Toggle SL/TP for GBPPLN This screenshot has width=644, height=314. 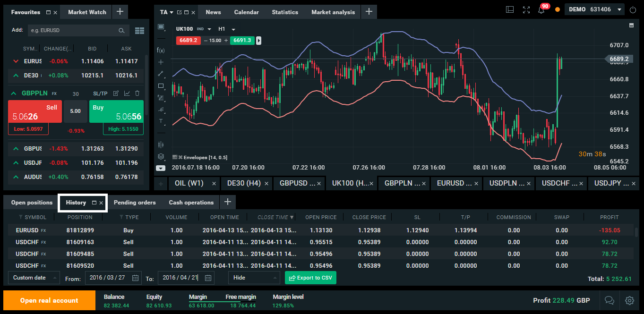tap(100, 93)
